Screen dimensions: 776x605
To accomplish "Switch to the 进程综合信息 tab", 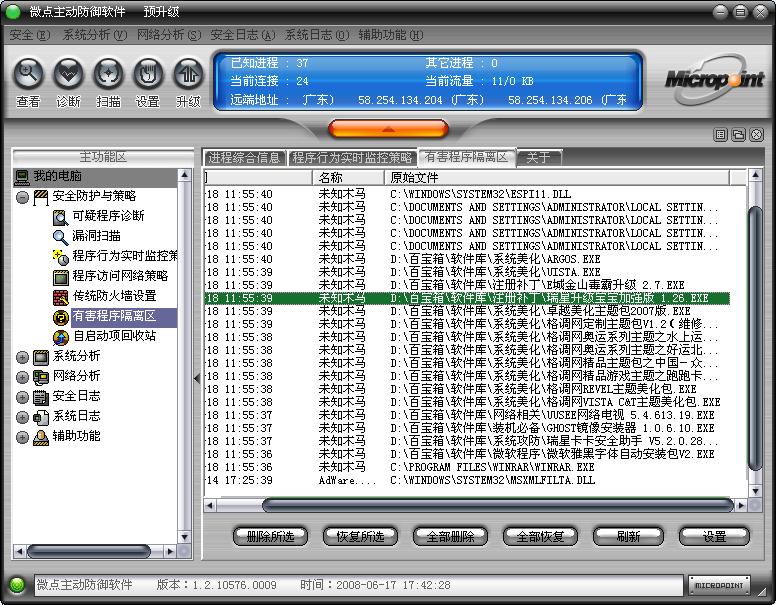I will pyautogui.click(x=244, y=158).
